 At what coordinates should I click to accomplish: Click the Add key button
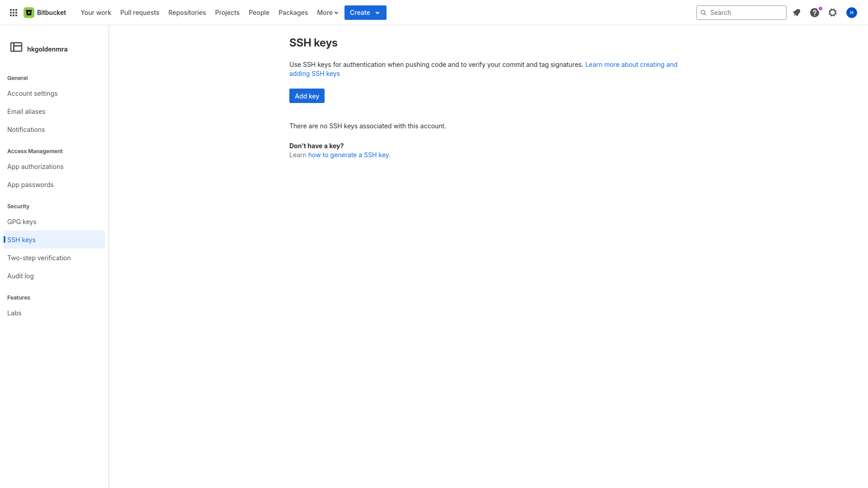[307, 96]
